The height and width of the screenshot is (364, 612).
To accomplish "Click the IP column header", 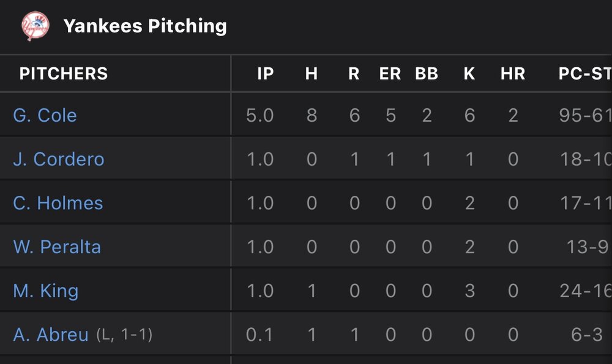I will [x=266, y=74].
